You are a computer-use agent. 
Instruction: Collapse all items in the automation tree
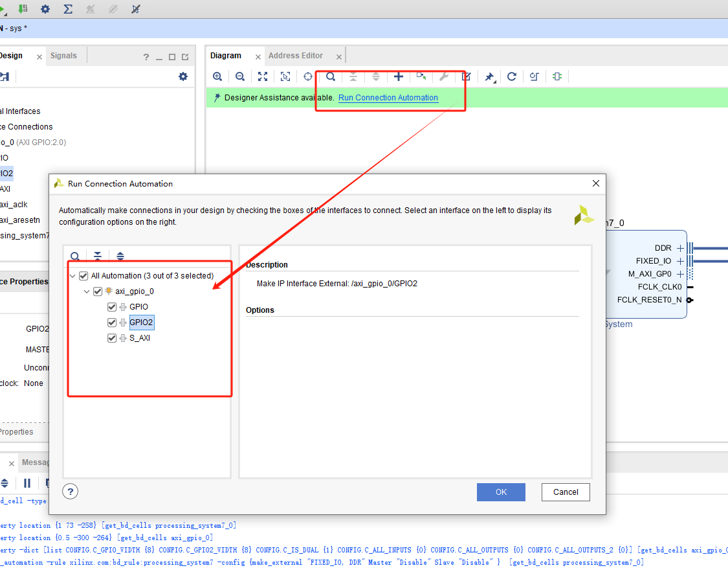[x=98, y=256]
